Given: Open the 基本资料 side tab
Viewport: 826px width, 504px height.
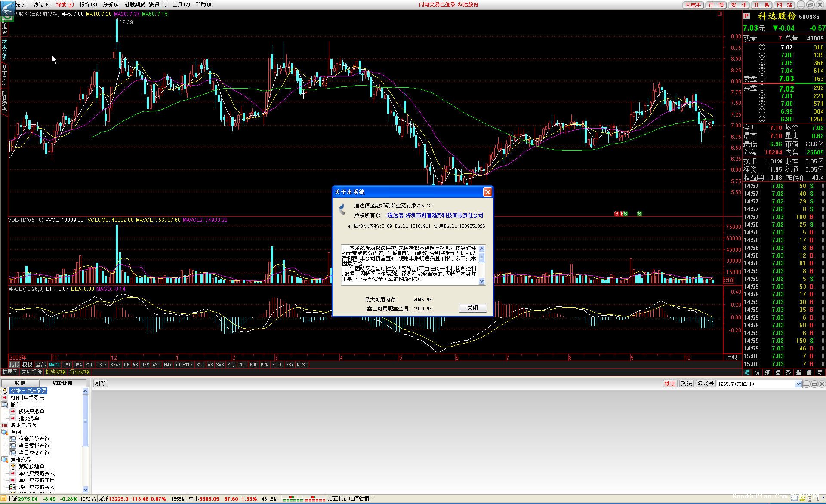Looking at the screenshot, I should click(x=4, y=75).
